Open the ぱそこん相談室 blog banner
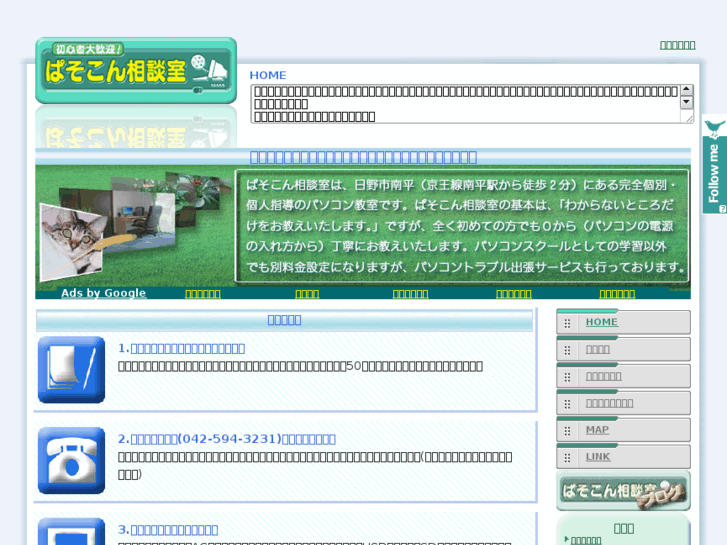Screen dimensions: 727x545 [623, 491]
